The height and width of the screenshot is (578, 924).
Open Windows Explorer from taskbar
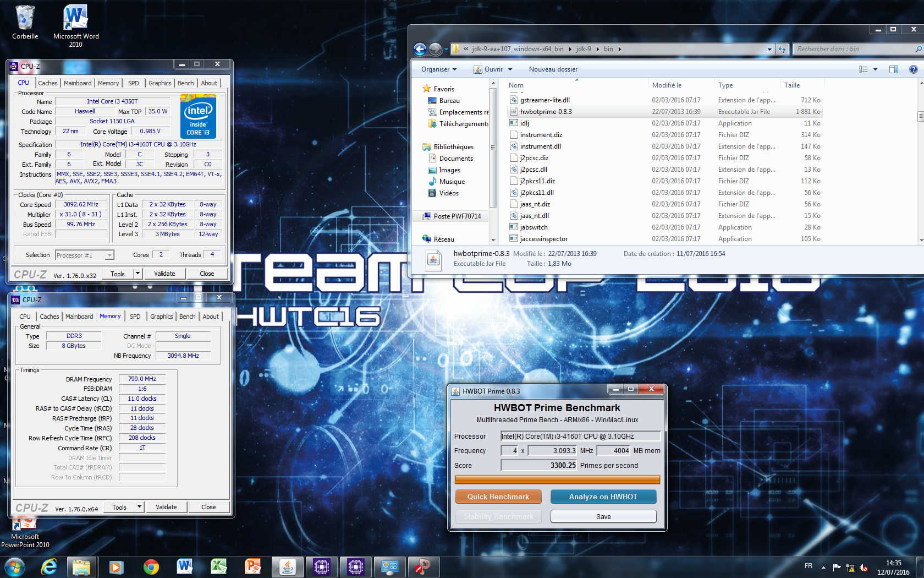click(x=81, y=566)
